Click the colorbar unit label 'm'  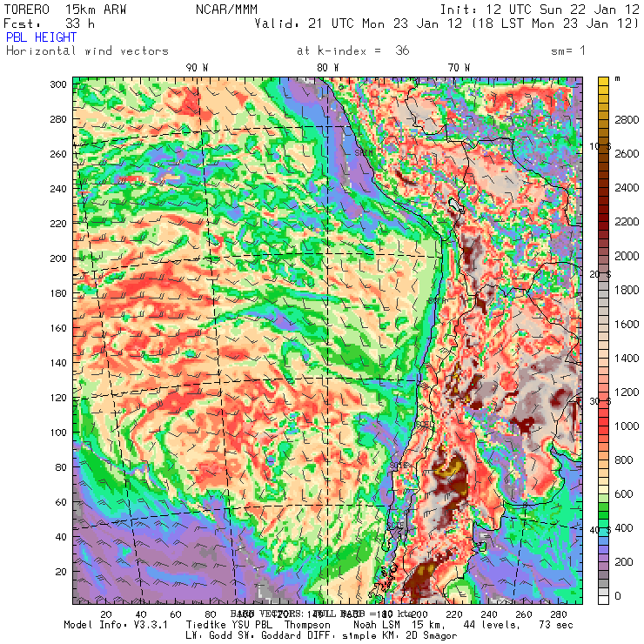(617, 79)
